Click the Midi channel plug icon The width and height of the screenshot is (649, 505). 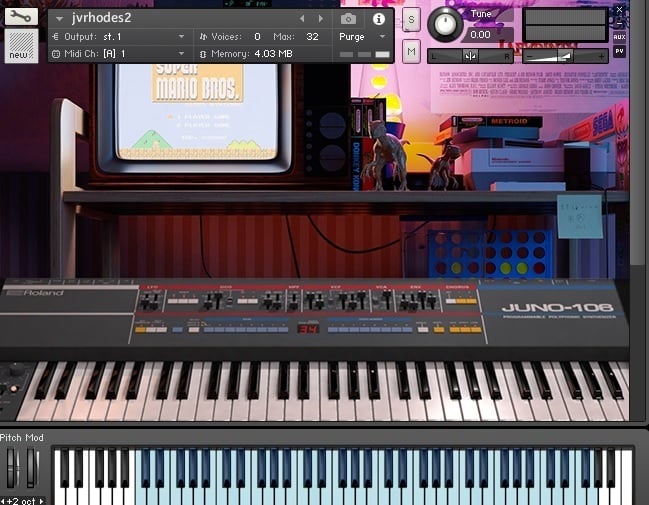click(x=56, y=54)
